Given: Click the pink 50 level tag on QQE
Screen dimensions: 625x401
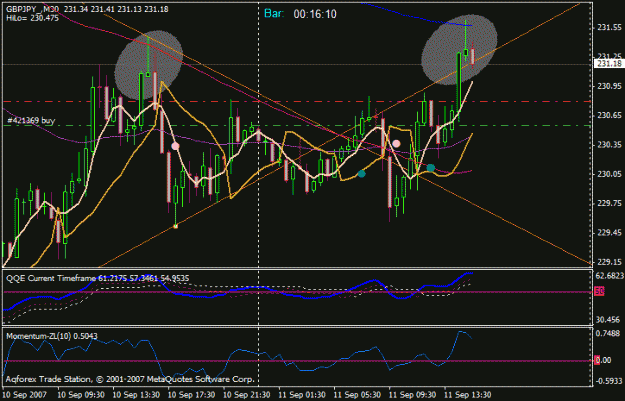Looking at the screenshot, I should tap(599, 291).
